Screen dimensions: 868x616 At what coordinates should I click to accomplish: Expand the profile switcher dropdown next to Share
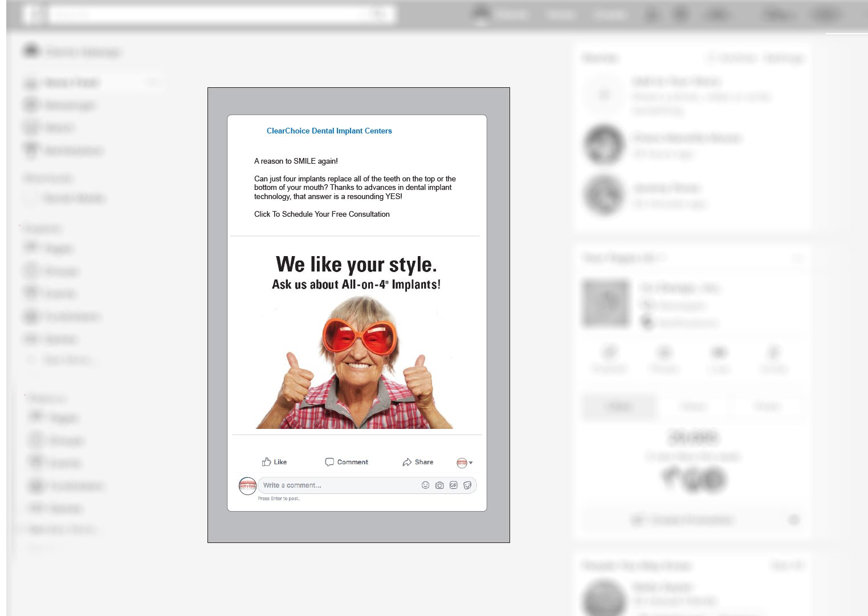464,463
